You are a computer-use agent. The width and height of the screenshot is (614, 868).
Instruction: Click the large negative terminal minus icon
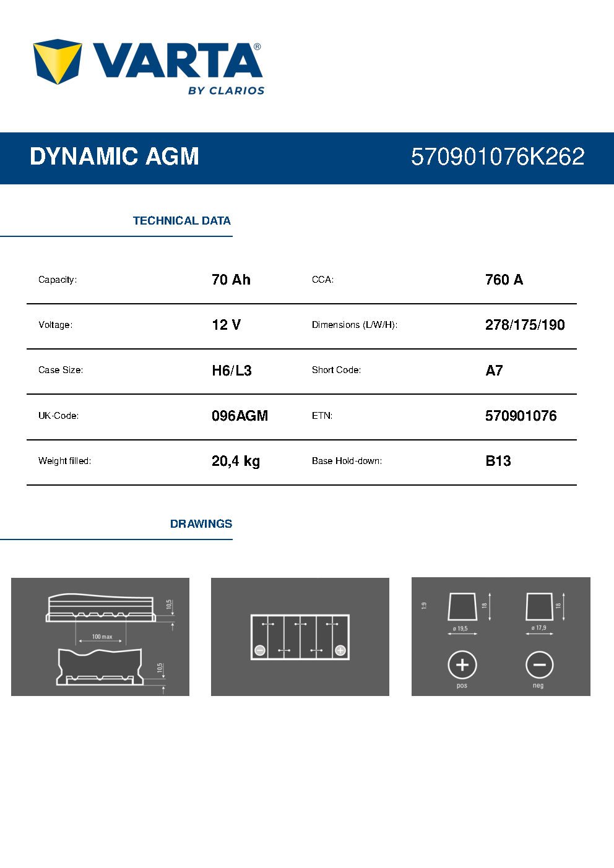(539, 665)
